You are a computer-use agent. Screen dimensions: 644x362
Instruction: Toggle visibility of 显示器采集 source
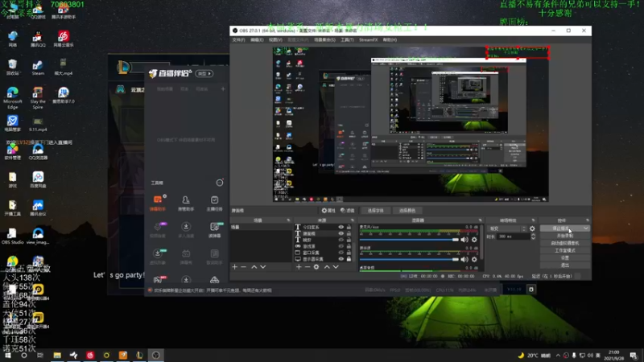pyautogui.click(x=341, y=259)
